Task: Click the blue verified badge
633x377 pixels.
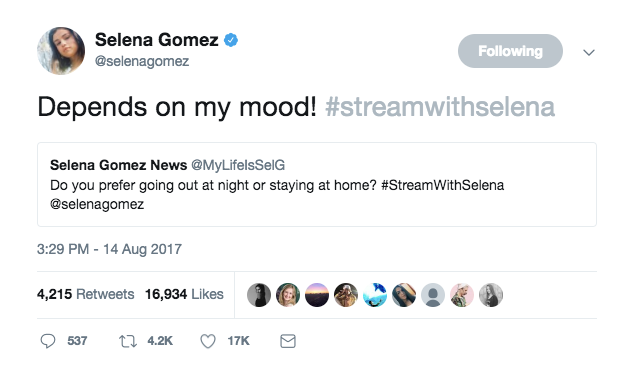Action: tap(231, 40)
